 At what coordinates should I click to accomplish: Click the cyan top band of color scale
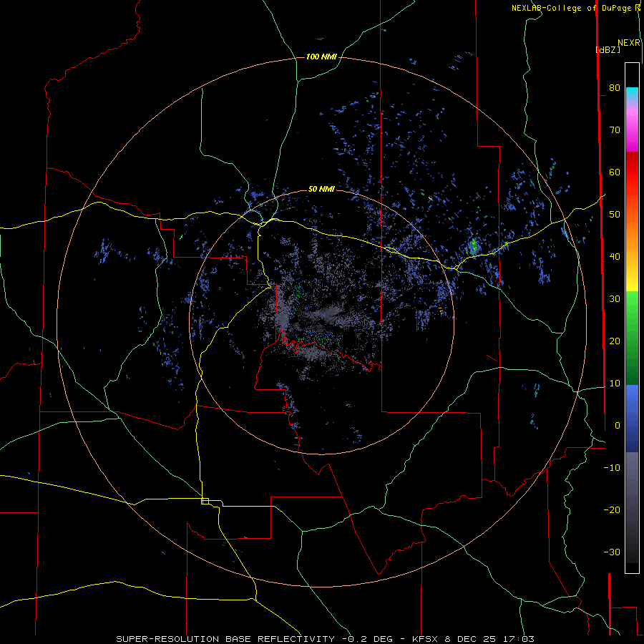[632, 92]
